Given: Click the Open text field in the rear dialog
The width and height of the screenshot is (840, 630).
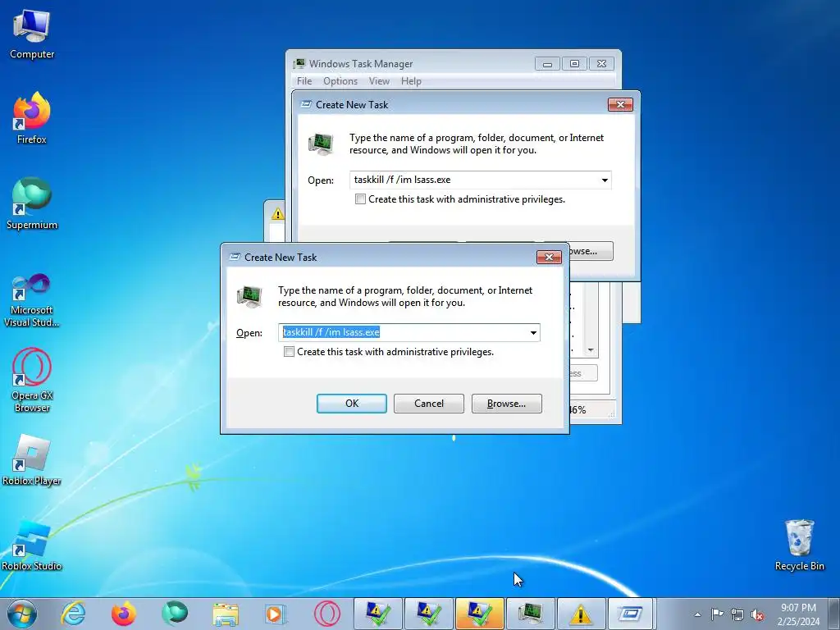Looking at the screenshot, I should coord(480,180).
